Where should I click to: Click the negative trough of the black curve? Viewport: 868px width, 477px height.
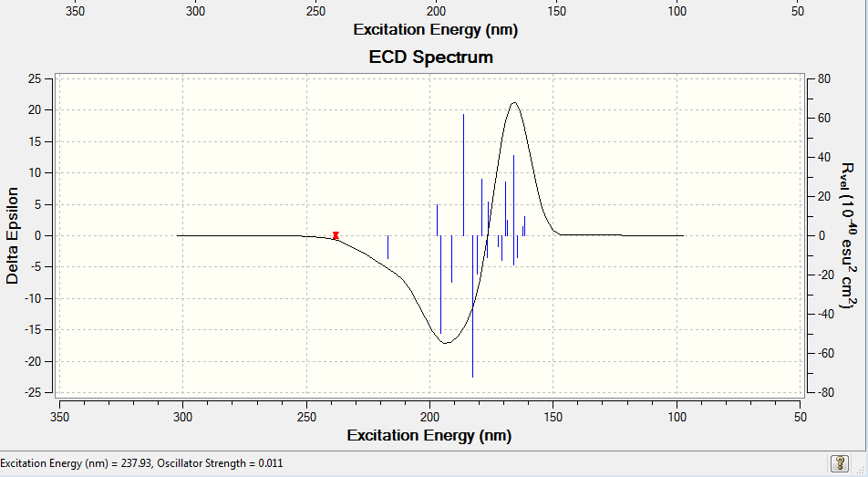tap(446, 342)
